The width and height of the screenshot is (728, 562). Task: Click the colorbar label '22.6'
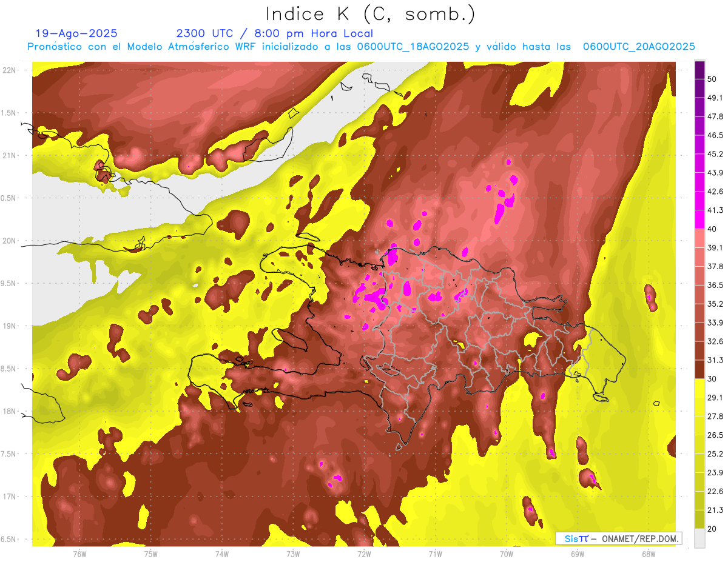pos(715,491)
